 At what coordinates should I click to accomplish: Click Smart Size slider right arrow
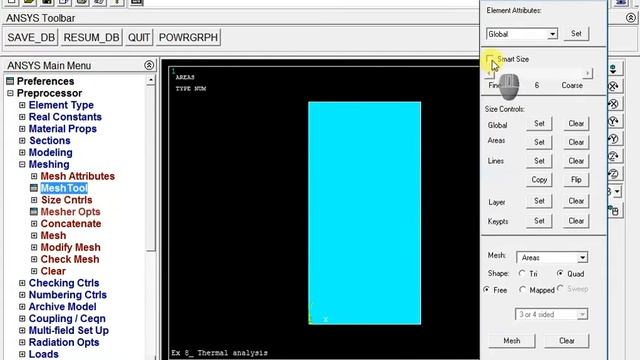coord(587,73)
